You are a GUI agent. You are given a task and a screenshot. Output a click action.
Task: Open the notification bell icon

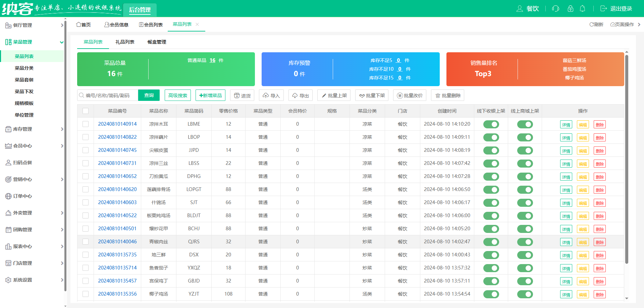[x=583, y=9]
